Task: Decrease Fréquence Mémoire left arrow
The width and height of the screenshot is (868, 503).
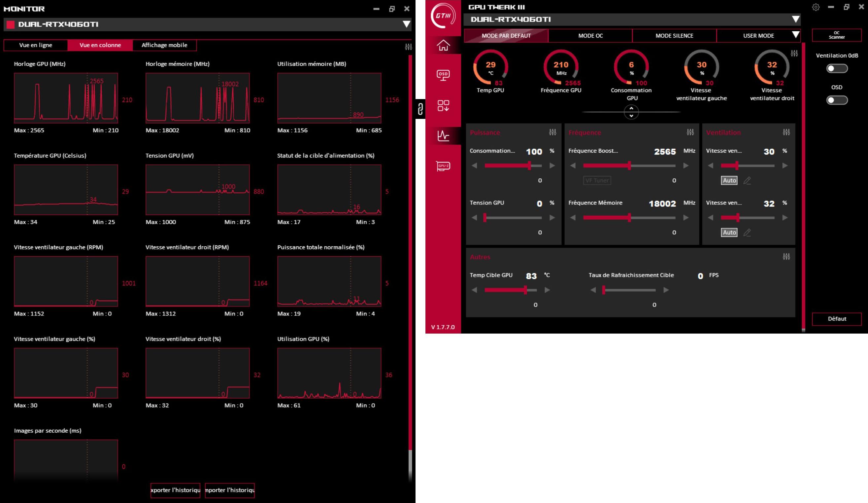Action: tap(573, 218)
